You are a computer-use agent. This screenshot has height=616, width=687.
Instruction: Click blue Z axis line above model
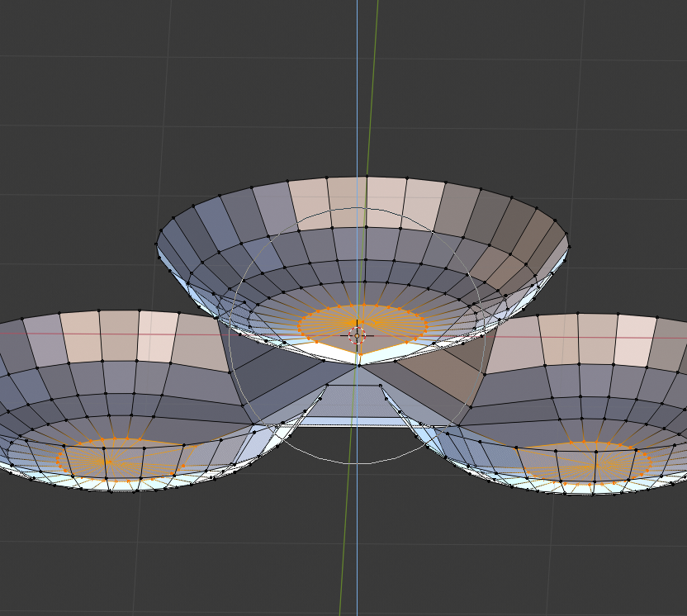(x=358, y=83)
